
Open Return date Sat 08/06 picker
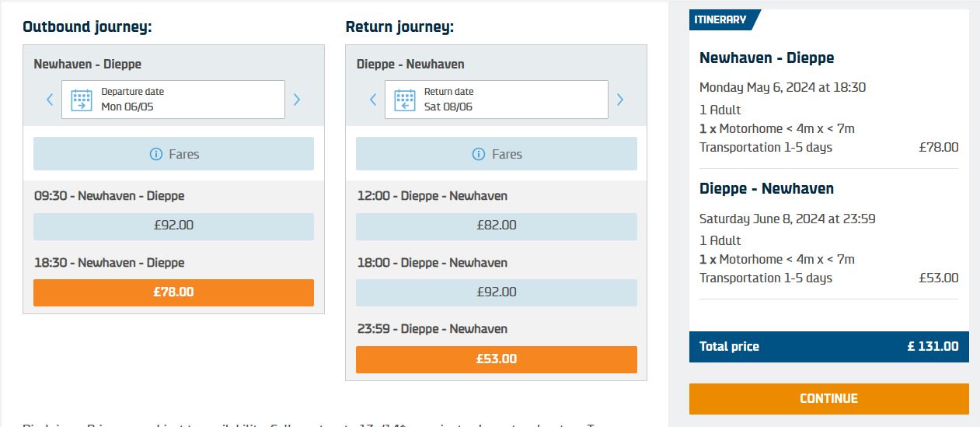tap(497, 100)
